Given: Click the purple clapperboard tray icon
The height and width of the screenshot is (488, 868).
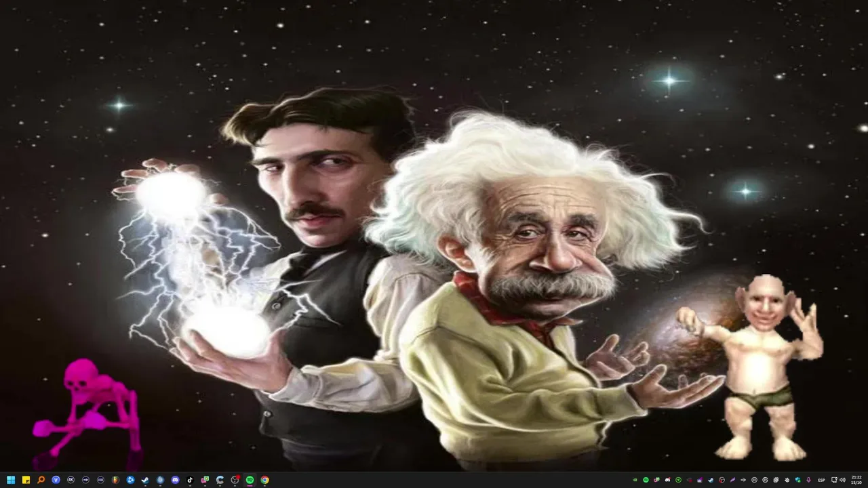Looking at the screenshot, I should pos(700,480).
